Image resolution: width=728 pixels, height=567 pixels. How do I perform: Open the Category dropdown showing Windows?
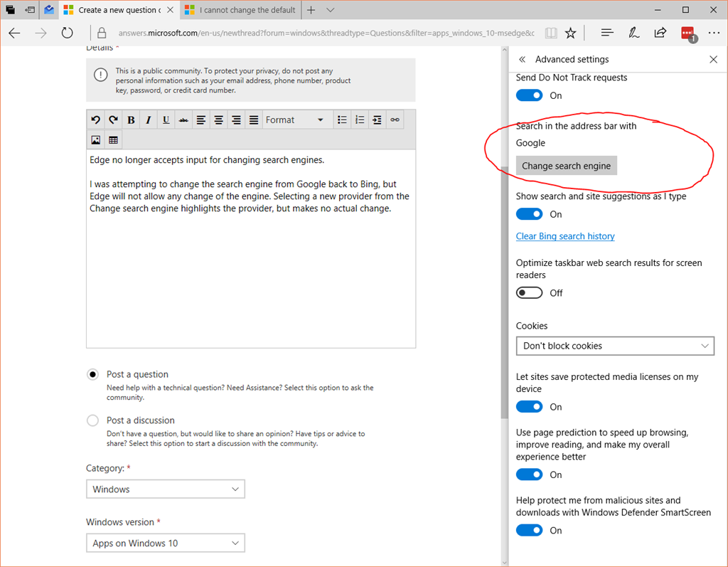pyautogui.click(x=165, y=489)
